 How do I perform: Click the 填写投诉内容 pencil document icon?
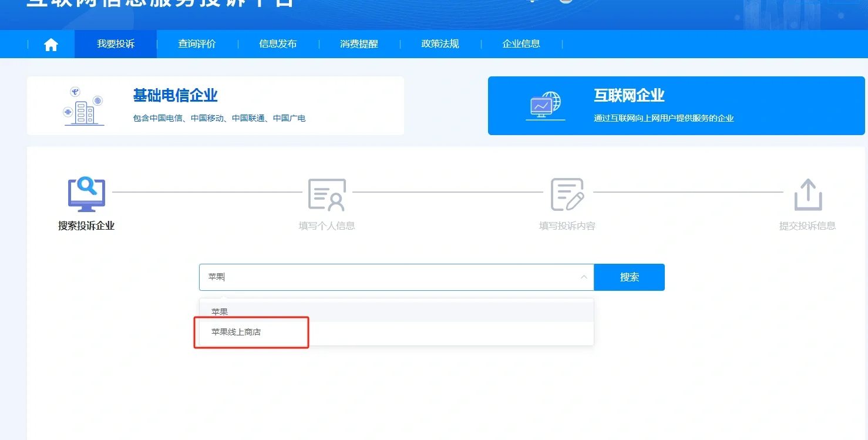click(567, 194)
